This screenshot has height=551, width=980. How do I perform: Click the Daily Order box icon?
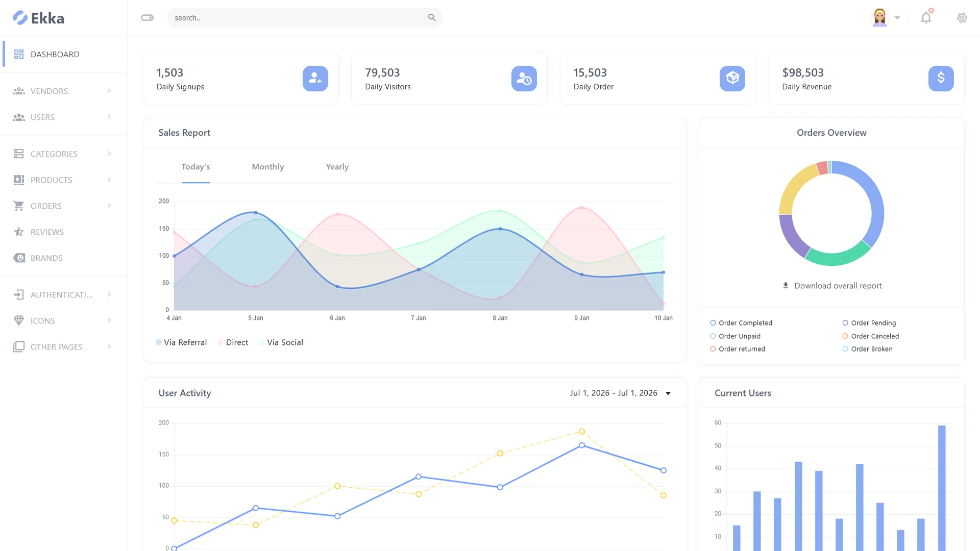[732, 79]
